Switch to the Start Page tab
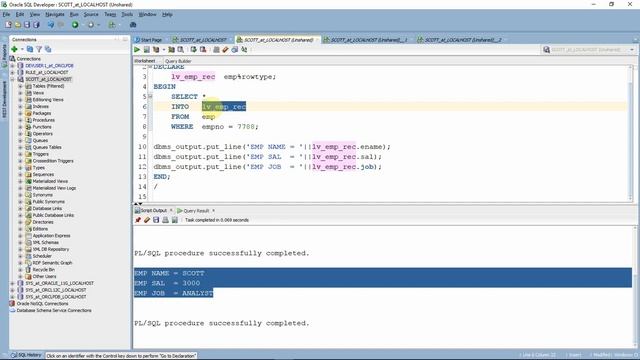Screen dimensions: 640x360 [x=149, y=40]
